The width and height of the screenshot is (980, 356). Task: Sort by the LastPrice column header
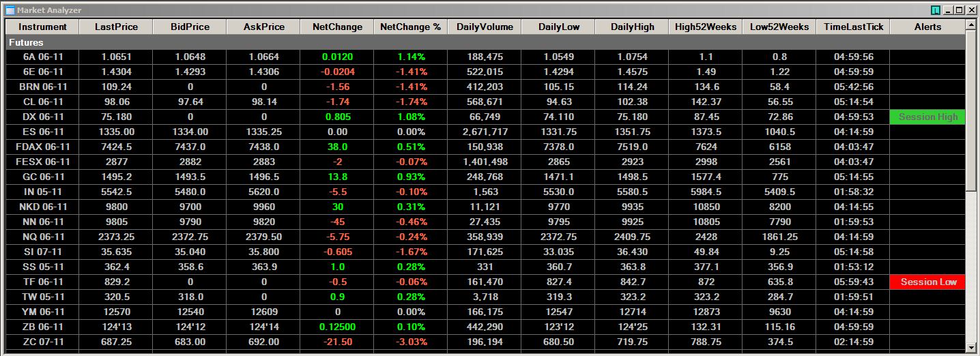(x=116, y=27)
